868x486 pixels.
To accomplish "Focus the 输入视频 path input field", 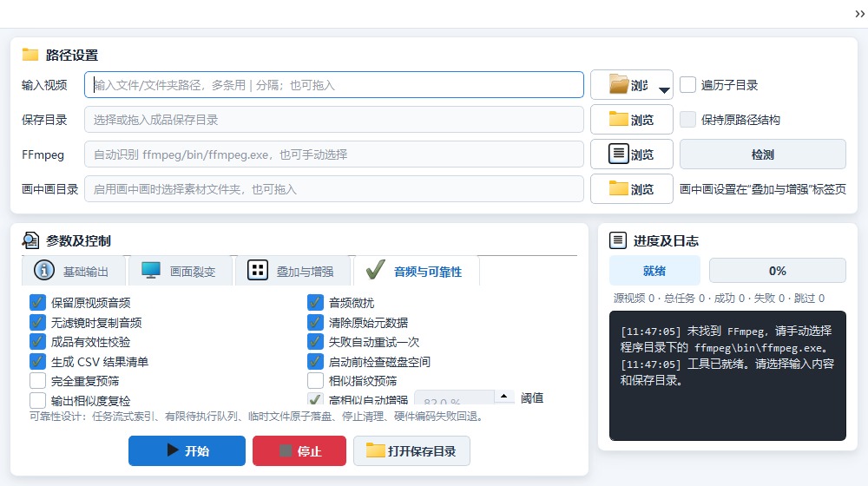I will tap(334, 85).
